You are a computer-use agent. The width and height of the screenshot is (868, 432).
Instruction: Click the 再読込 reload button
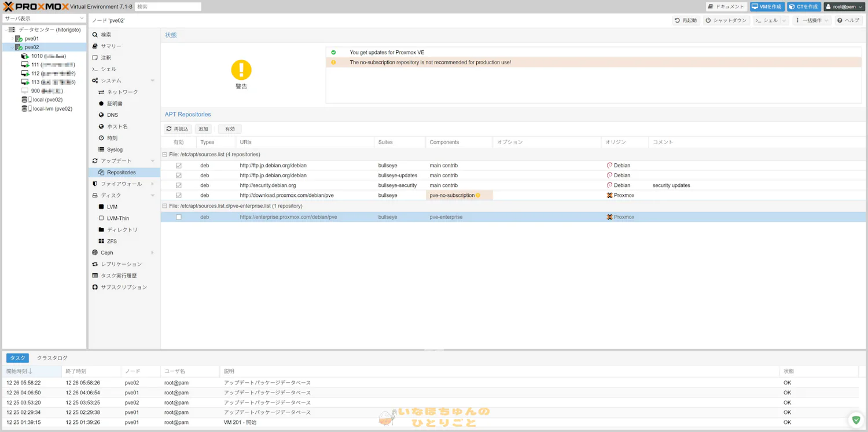pyautogui.click(x=177, y=129)
